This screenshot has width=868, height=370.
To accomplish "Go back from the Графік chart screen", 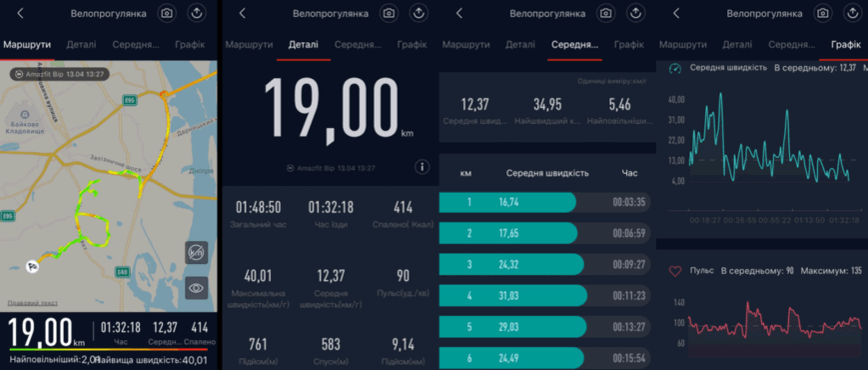I will click(676, 13).
